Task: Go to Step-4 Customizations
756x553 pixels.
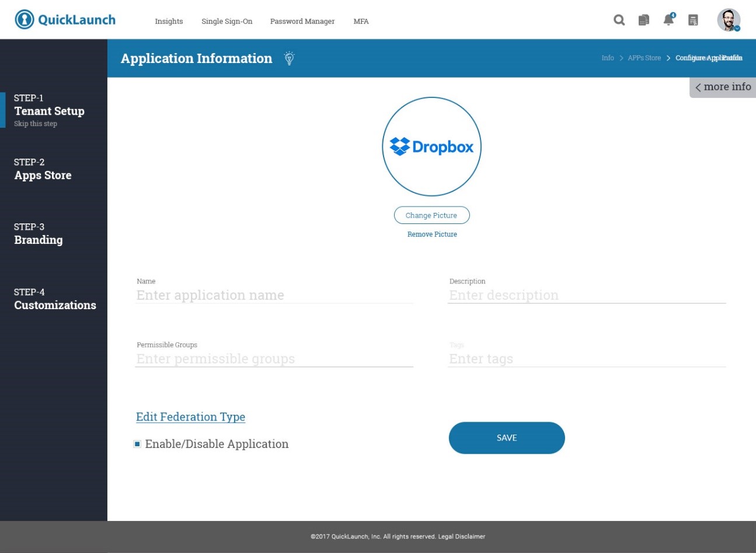Action: click(55, 299)
